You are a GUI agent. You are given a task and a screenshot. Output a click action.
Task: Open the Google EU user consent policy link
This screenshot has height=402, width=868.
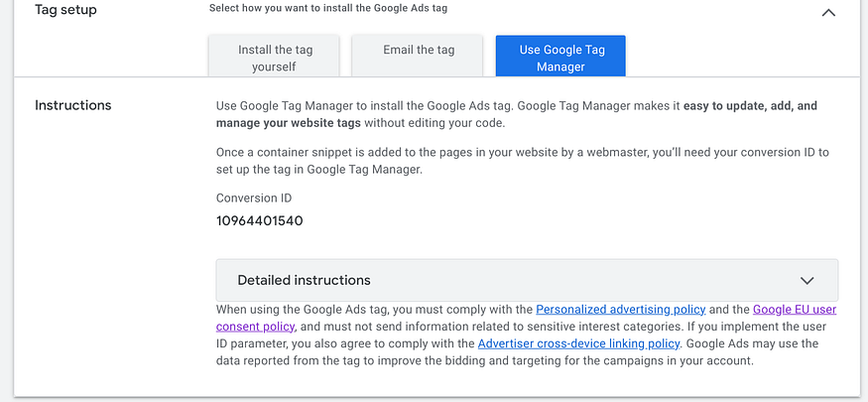point(795,310)
